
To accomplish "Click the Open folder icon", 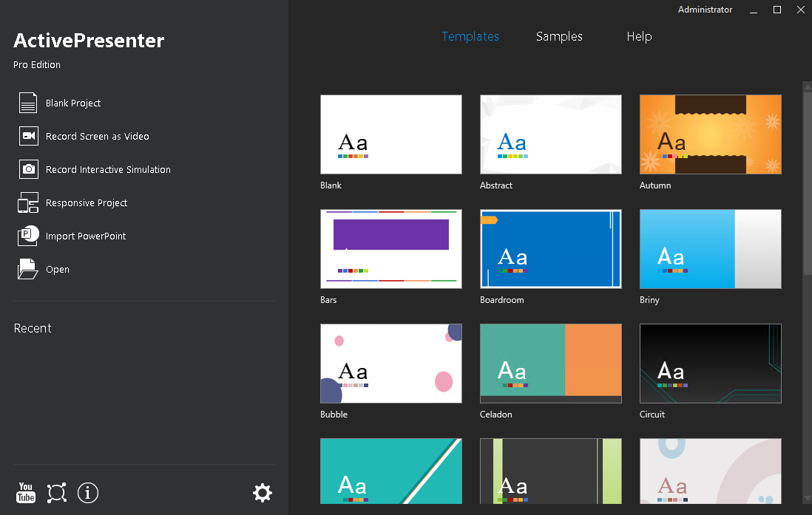I will 27,269.
